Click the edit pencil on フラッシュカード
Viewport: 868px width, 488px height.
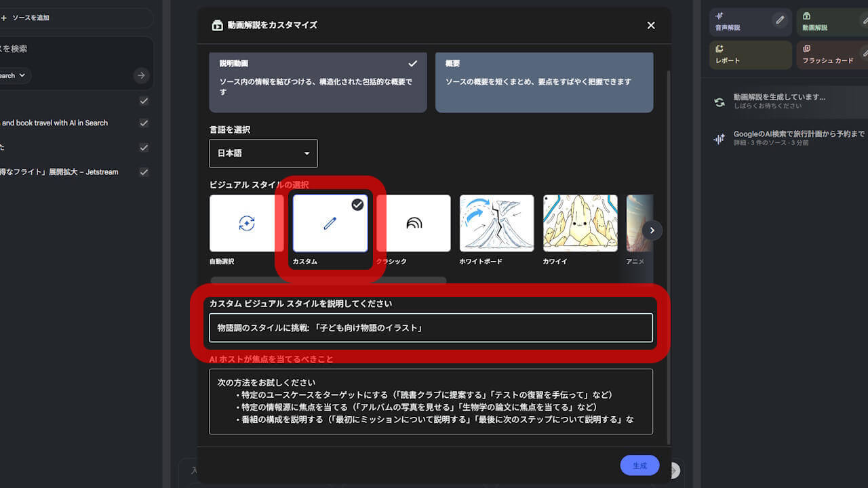pyautogui.click(x=864, y=53)
